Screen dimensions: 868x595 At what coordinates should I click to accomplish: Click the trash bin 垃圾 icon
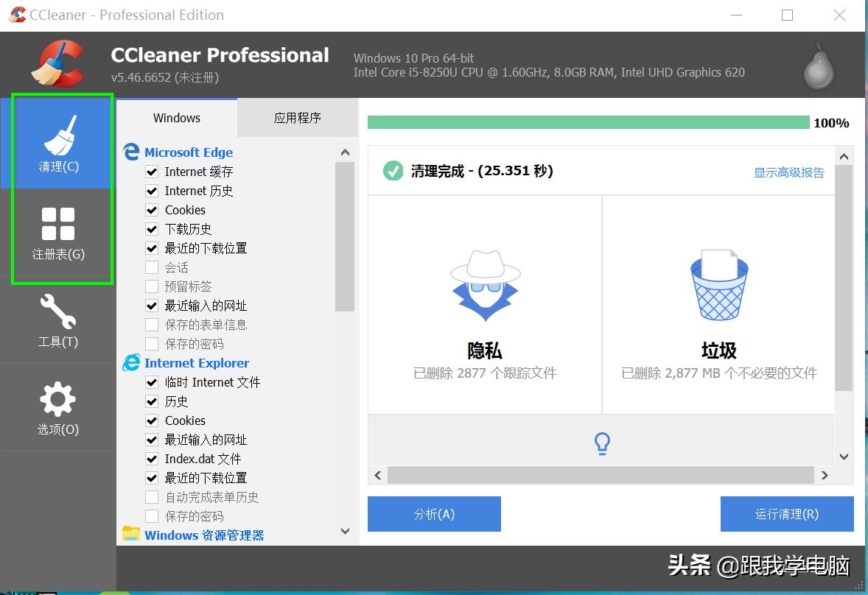pos(718,286)
